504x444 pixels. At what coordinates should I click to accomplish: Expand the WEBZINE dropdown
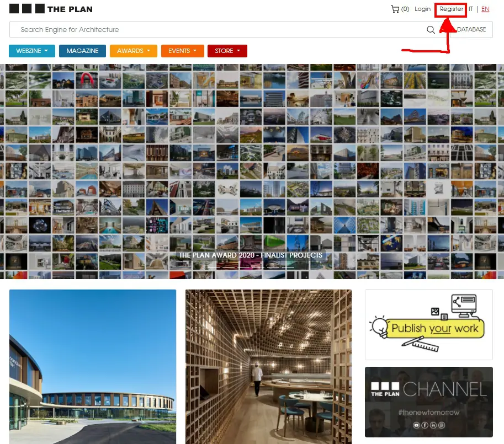(32, 51)
